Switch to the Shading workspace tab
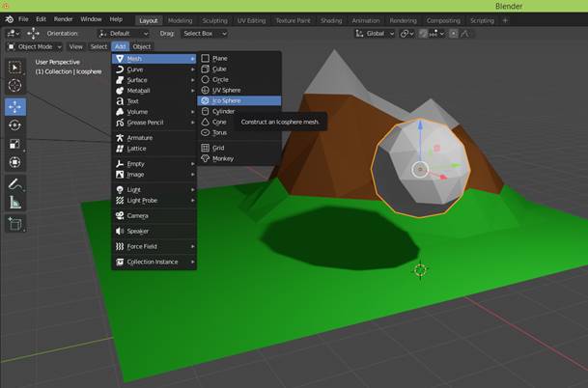588x388 pixels. click(x=331, y=20)
